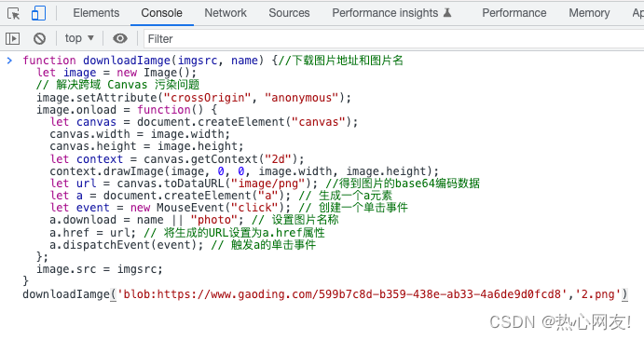Click the canvas.toDataURL("image/png") line
This screenshot has width=644, height=340.
[265, 184]
